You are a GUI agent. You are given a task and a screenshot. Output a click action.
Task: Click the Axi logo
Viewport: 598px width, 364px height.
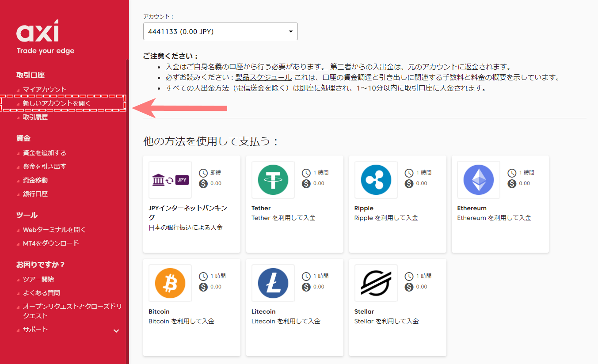(x=46, y=37)
